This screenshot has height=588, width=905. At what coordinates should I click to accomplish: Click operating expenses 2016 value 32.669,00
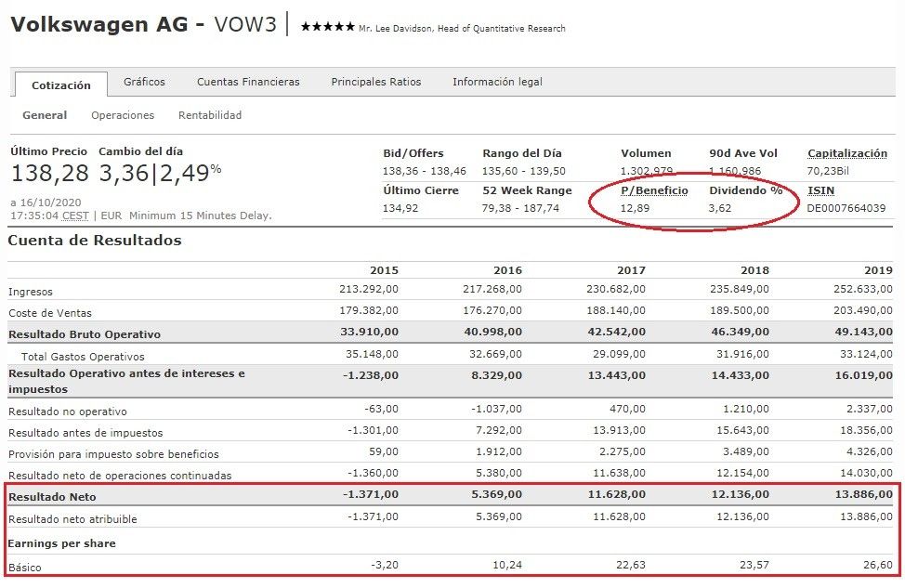pyautogui.click(x=495, y=354)
